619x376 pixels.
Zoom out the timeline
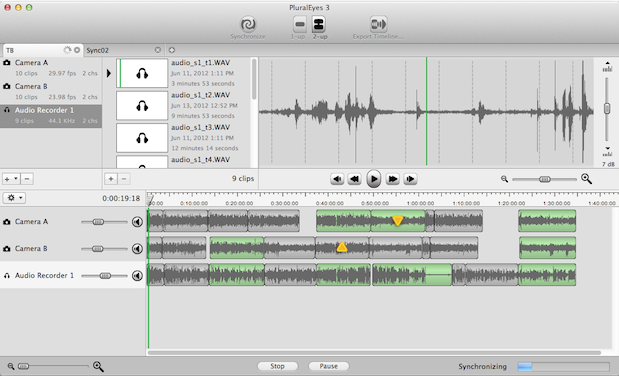click(11, 366)
